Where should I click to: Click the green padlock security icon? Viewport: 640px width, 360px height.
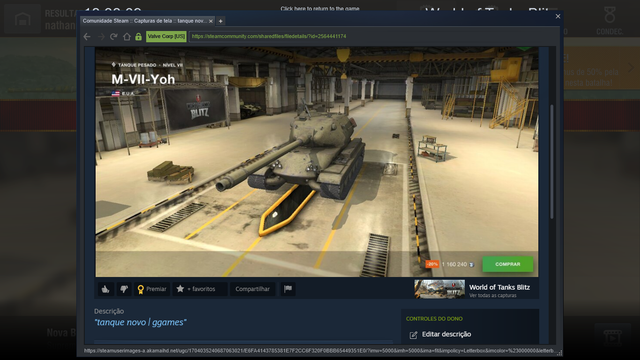(138, 37)
